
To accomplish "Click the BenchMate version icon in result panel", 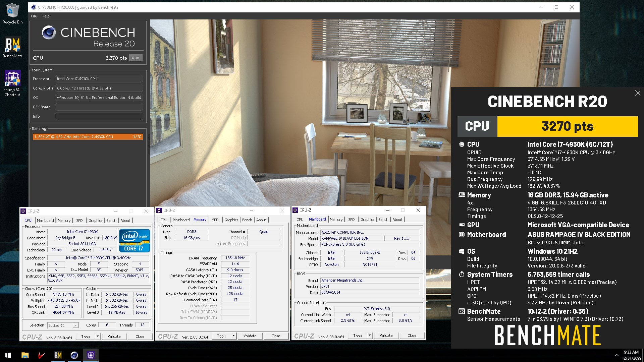I will click(x=462, y=311).
